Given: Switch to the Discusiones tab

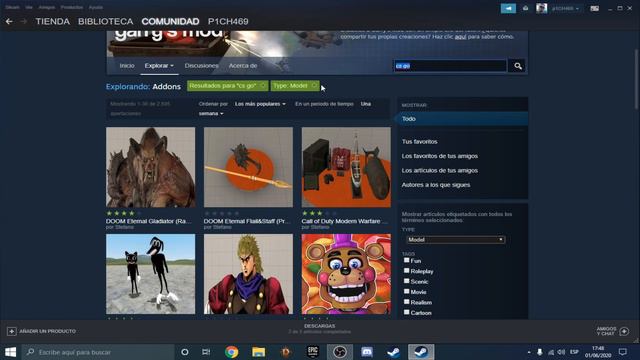Looking at the screenshot, I should (x=201, y=66).
